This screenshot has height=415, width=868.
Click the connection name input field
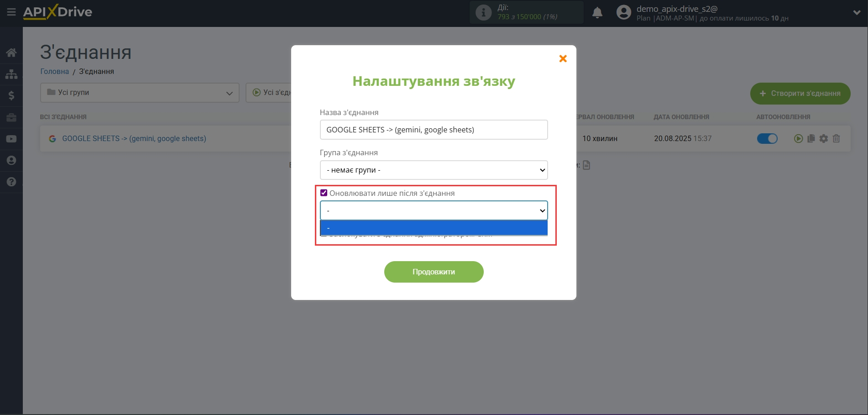tap(434, 130)
